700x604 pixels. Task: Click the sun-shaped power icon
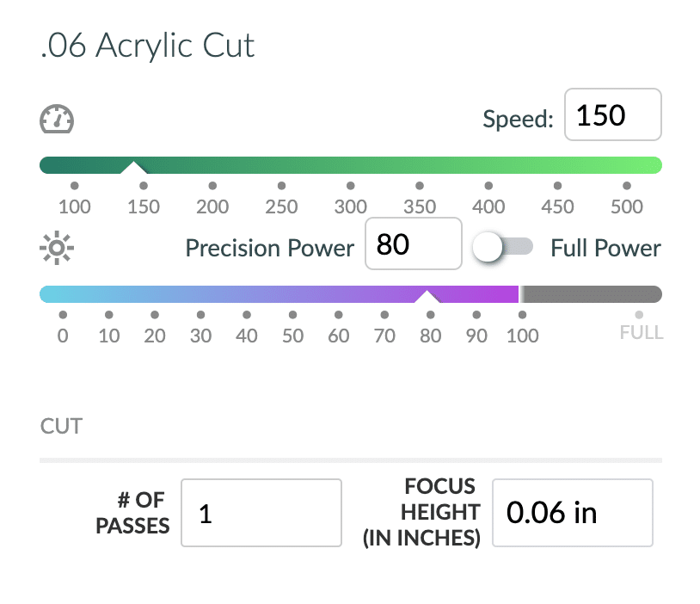click(x=57, y=248)
